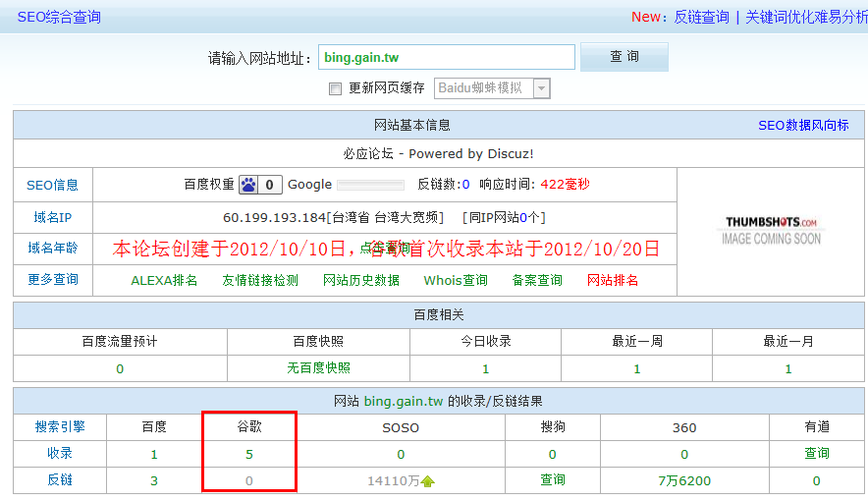Click 有道 收录 查询 link
The image size is (868, 501).
pos(817,454)
